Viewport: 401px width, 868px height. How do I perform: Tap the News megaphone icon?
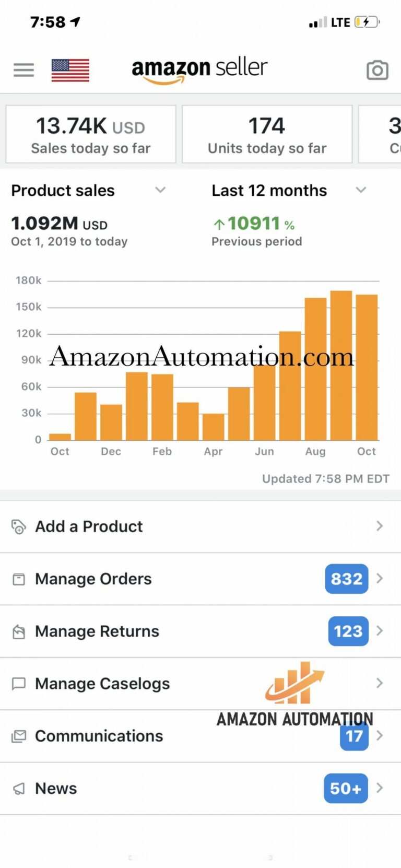(19, 789)
